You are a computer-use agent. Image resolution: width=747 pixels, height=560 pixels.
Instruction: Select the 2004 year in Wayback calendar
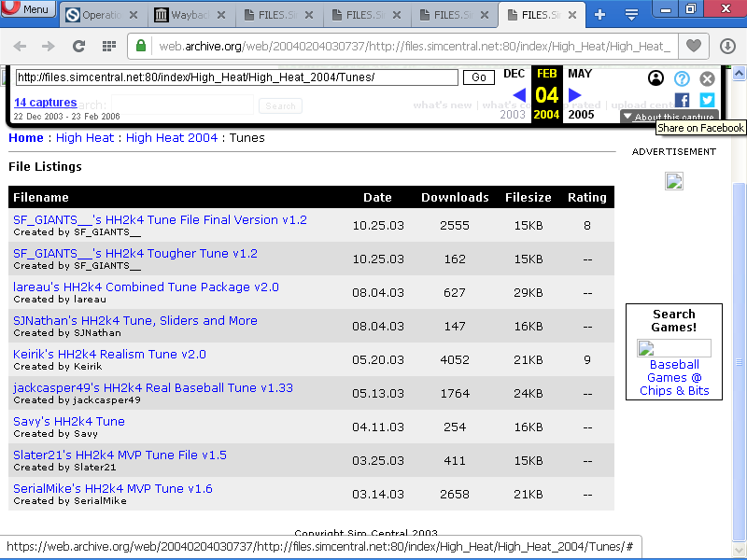[x=546, y=114]
